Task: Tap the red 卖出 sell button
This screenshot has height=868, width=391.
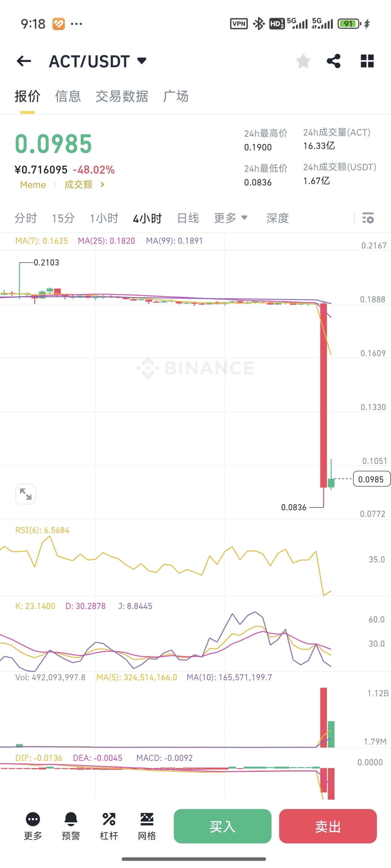Action: pos(328,826)
